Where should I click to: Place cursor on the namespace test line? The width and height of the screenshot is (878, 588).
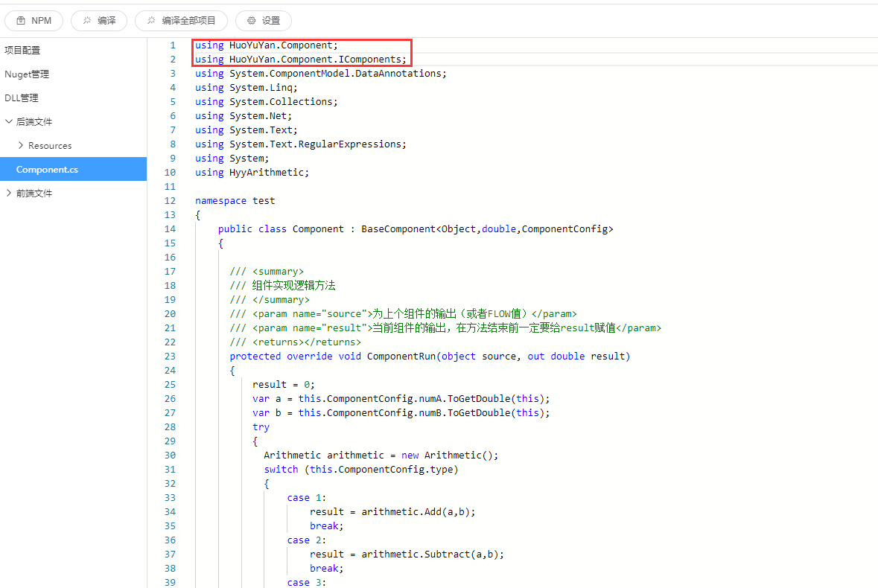coord(235,201)
